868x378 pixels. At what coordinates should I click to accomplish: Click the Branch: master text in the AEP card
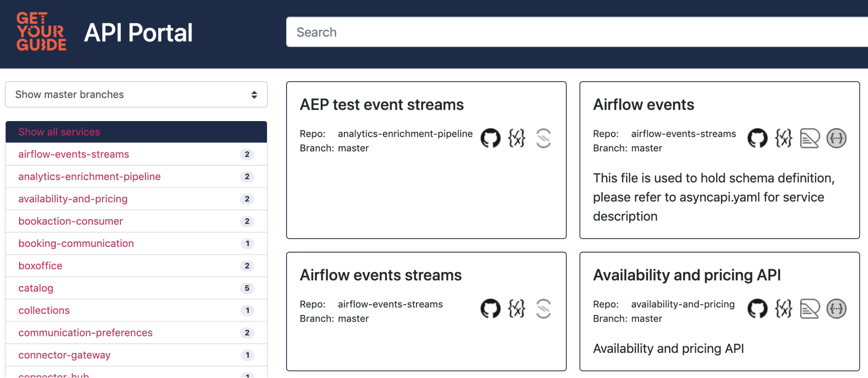click(334, 148)
